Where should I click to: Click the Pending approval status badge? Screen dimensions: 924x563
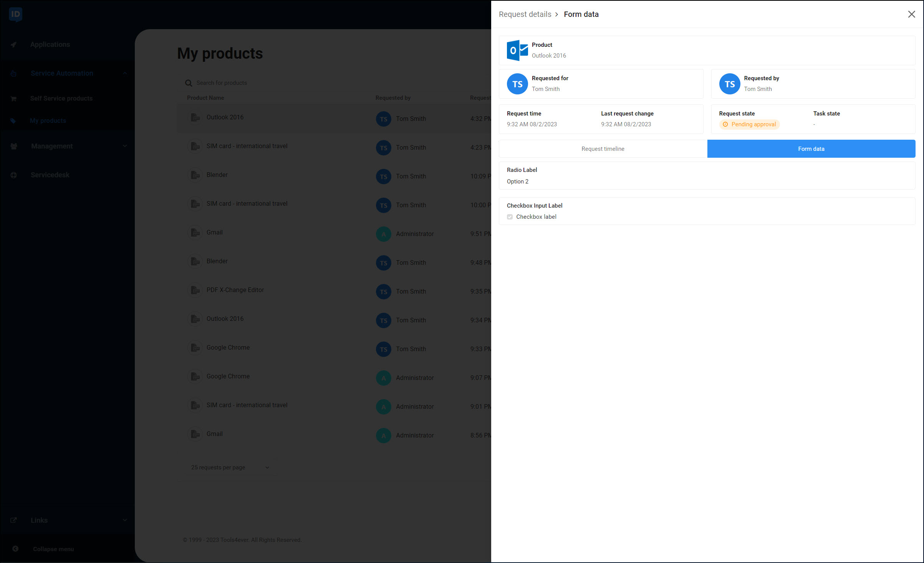pos(749,124)
